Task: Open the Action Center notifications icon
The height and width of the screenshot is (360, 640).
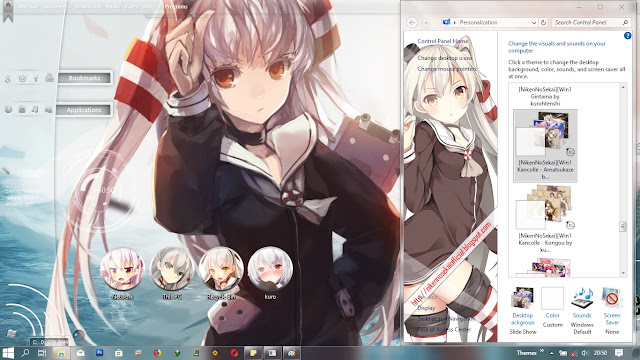Action: pos(619,353)
